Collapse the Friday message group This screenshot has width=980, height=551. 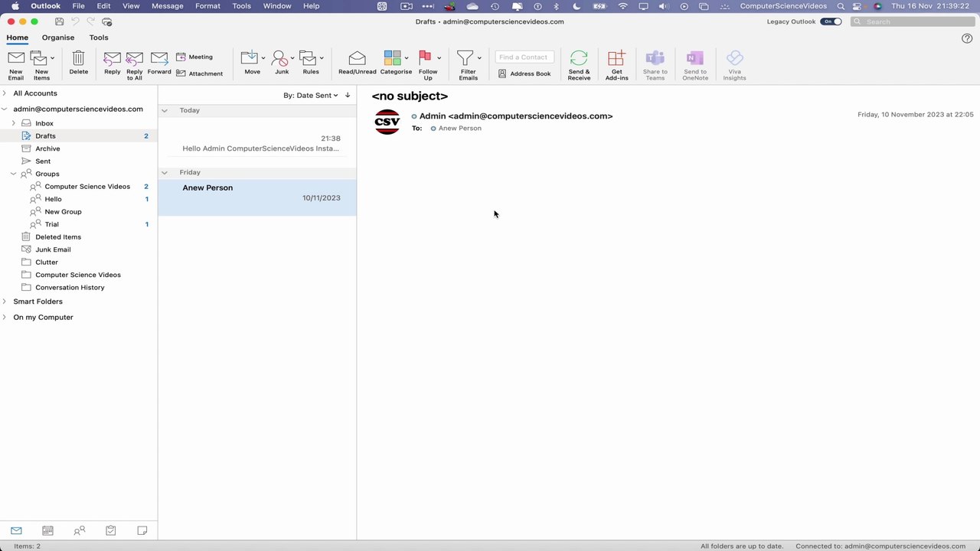(x=164, y=172)
